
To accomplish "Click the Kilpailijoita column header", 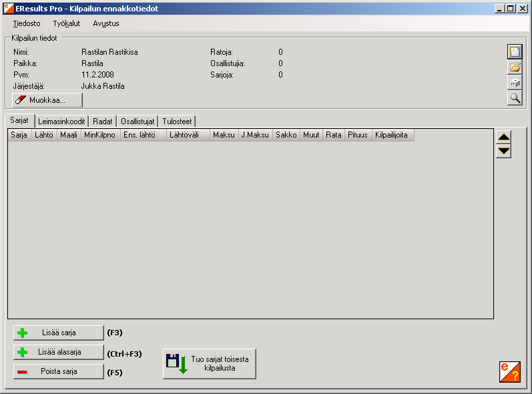I will pos(393,135).
